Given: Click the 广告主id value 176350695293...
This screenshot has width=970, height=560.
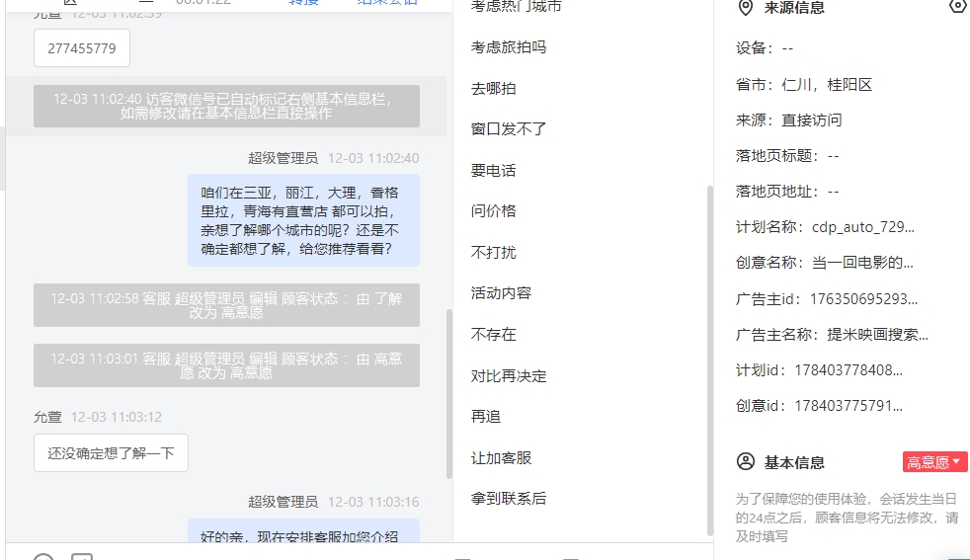Looking at the screenshot, I should [x=863, y=299].
